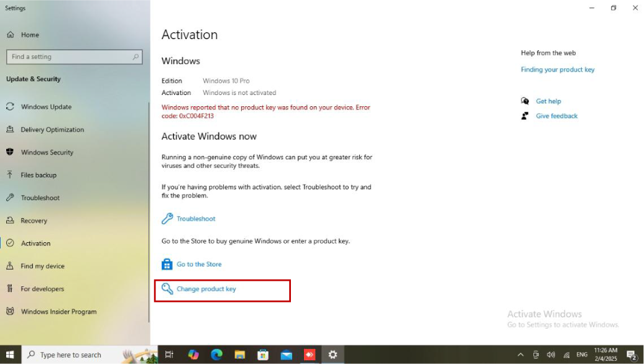Click the Go to the Store link
644x364 pixels.
click(x=198, y=264)
